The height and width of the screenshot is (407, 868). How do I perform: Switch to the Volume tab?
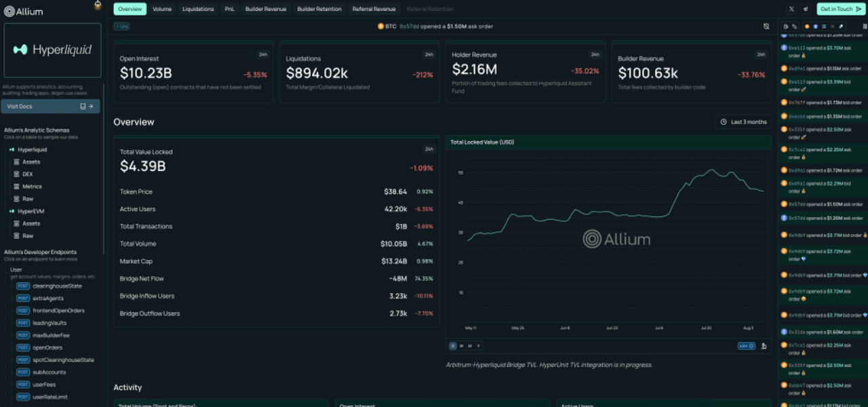(162, 9)
